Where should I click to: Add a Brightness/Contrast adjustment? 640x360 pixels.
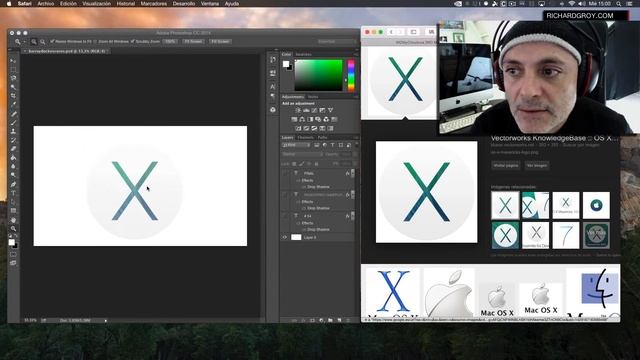point(298,111)
